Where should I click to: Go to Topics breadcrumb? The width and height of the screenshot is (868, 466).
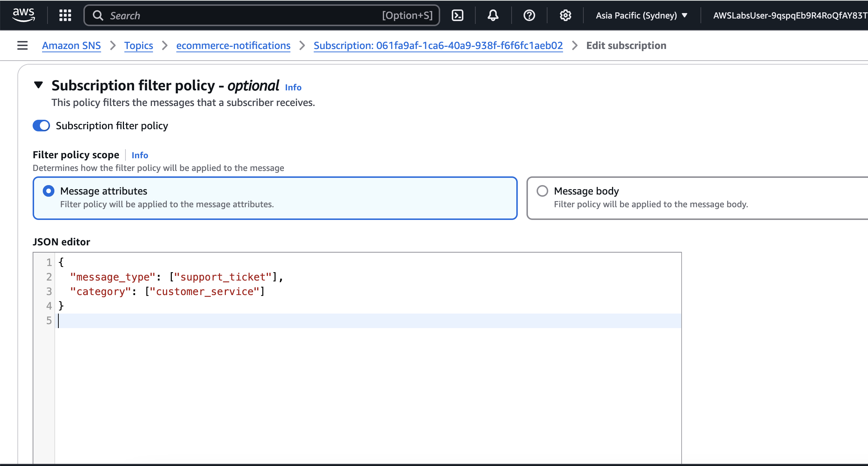pyautogui.click(x=139, y=45)
